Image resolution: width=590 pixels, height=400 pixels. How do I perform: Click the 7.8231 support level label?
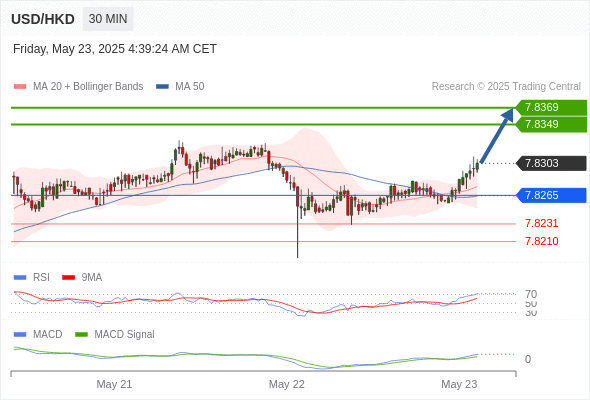coord(541,224)
